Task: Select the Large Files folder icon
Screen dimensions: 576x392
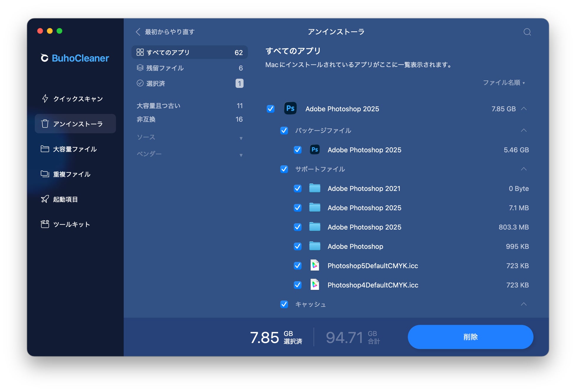Action: point(45,149)
